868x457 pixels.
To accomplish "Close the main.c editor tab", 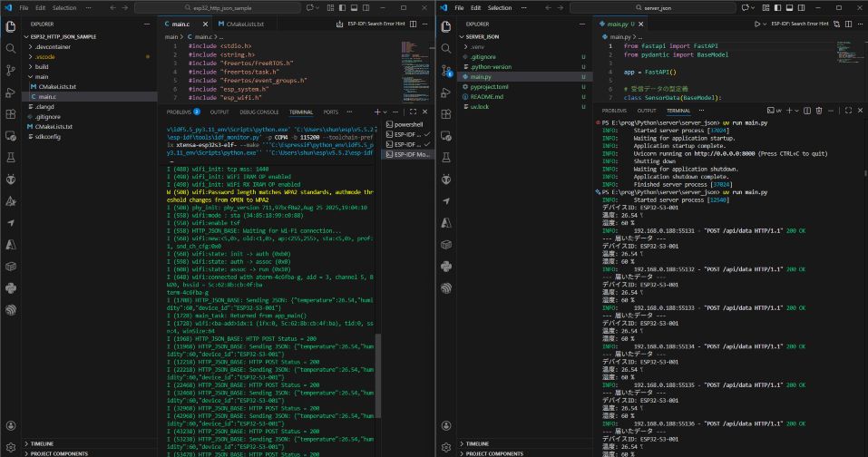I will (205, 24).
